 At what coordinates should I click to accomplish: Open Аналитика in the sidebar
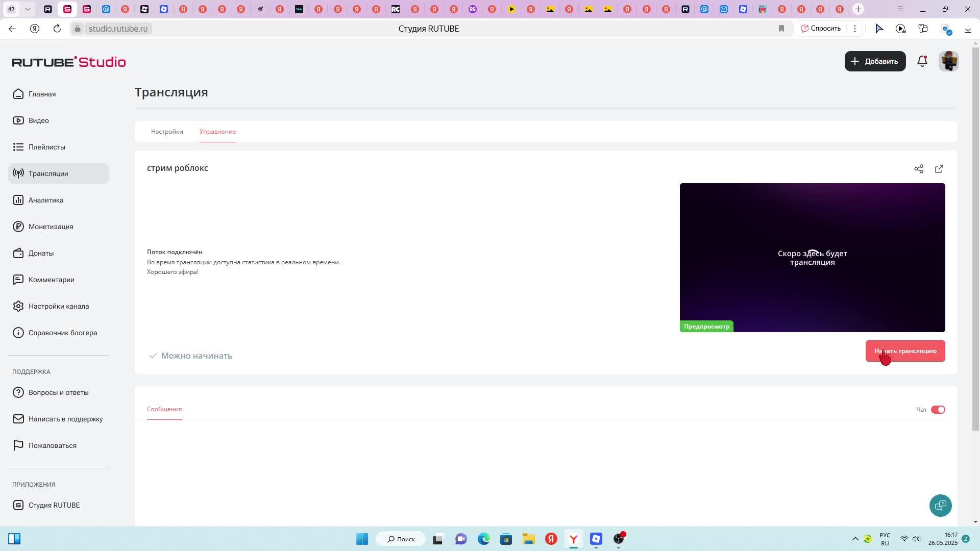point(45,200)
